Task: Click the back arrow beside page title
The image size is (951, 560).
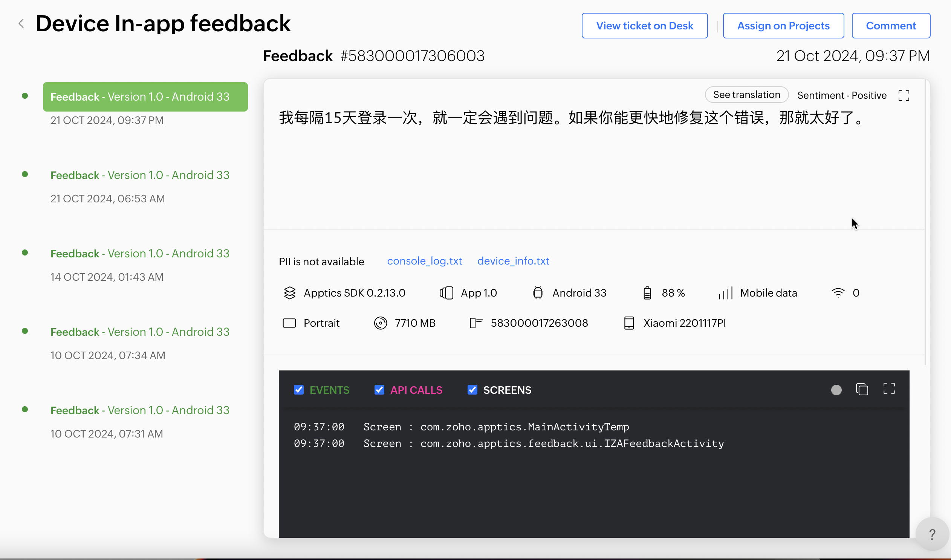Action: (21, 24)
